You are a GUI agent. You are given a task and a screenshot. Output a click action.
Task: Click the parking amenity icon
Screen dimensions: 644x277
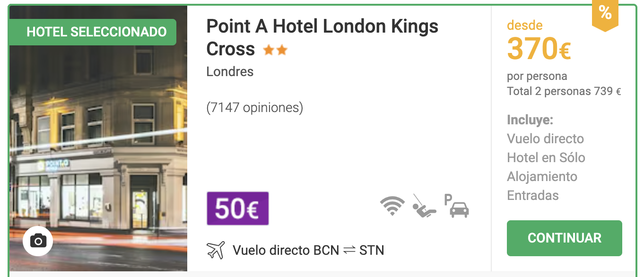pos(456,206)
